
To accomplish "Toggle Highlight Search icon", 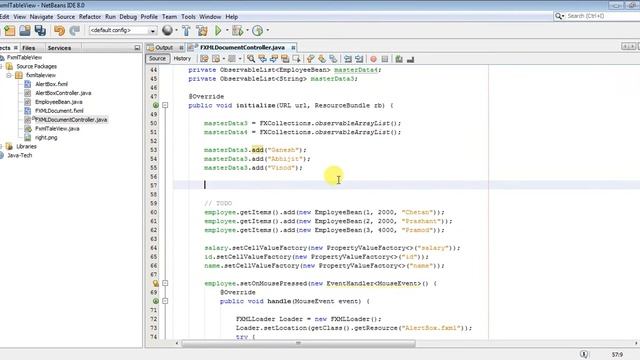I will (285, 59).
